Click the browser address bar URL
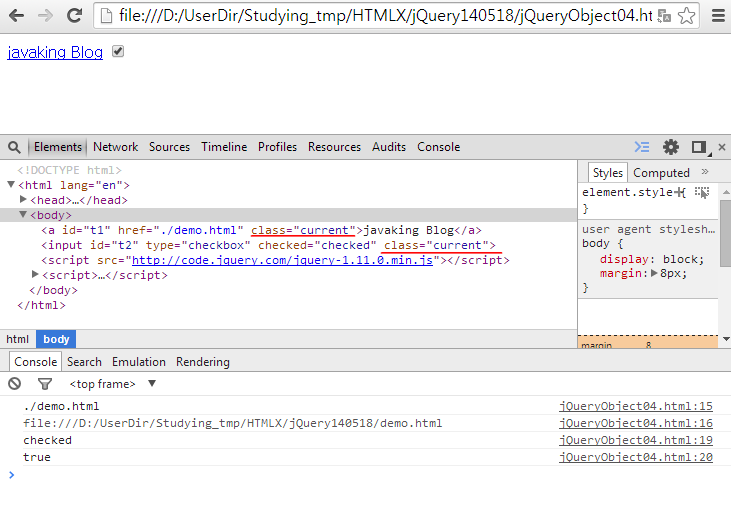The image size is (731, 510). click(386, 16)
